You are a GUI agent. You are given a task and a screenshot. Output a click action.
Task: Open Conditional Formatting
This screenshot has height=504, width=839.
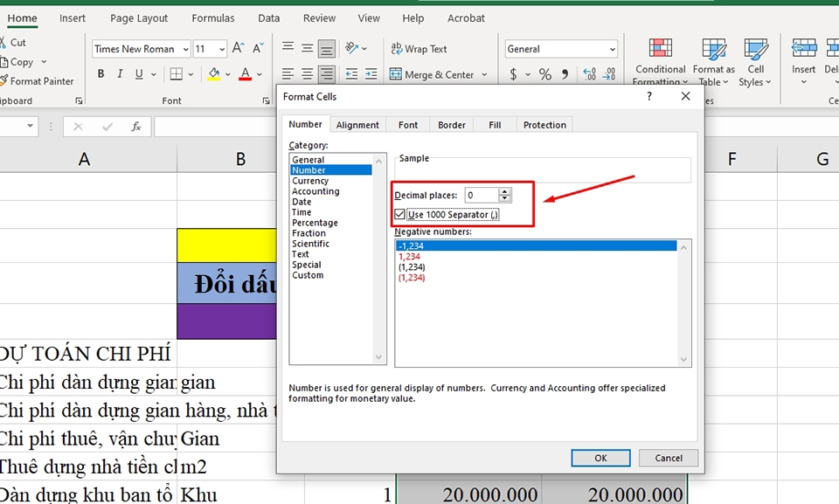(661, 62)
